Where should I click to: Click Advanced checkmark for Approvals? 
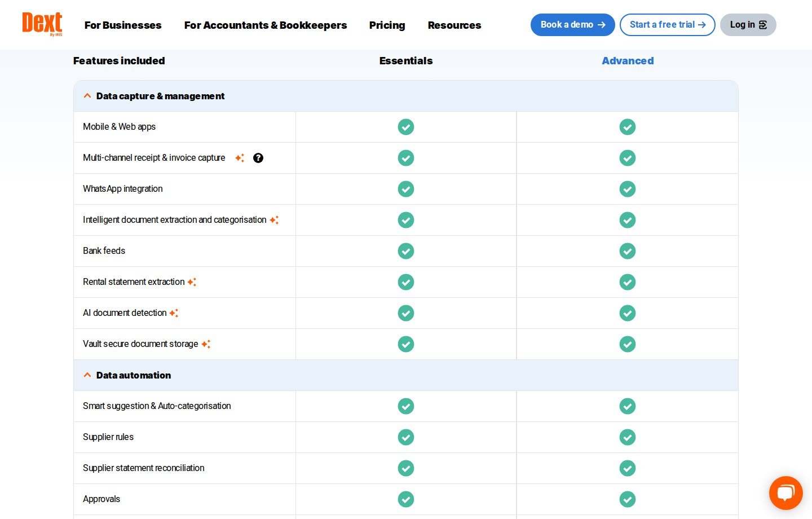coord(628,499)
